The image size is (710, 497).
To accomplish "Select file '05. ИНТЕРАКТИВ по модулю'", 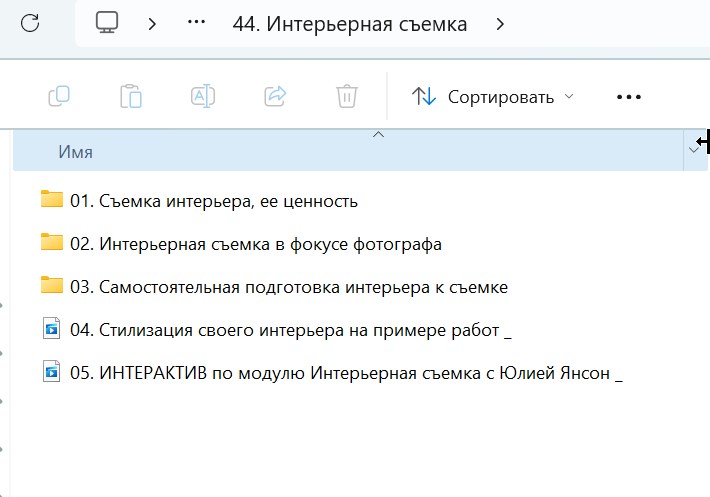I will (x=346, y=373).
